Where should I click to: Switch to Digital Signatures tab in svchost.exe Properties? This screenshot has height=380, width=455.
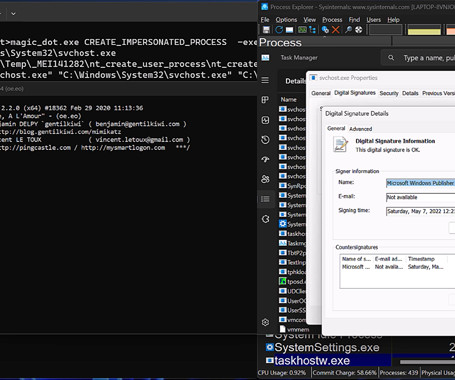[x=355, y=93]
